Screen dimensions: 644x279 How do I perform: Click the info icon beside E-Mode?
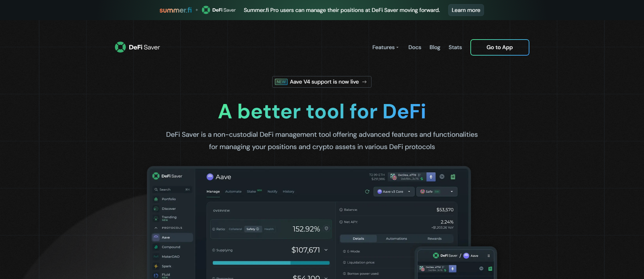click(x=345, y=251)
